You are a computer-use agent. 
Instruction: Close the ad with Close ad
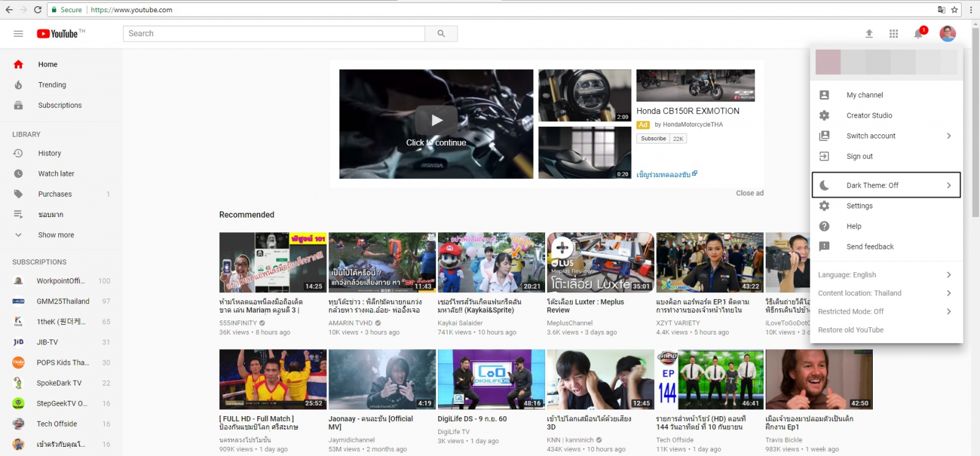tap(750, 193)
